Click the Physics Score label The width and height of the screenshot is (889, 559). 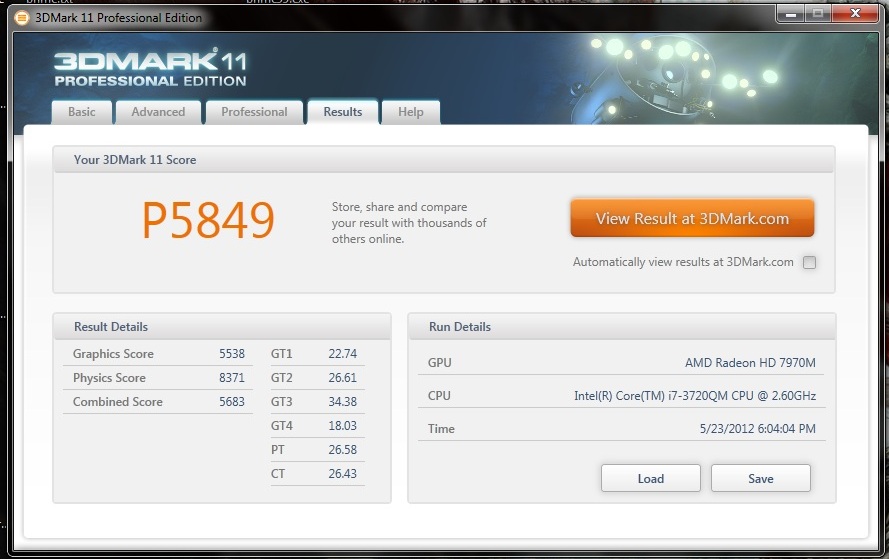pos(109,378)
